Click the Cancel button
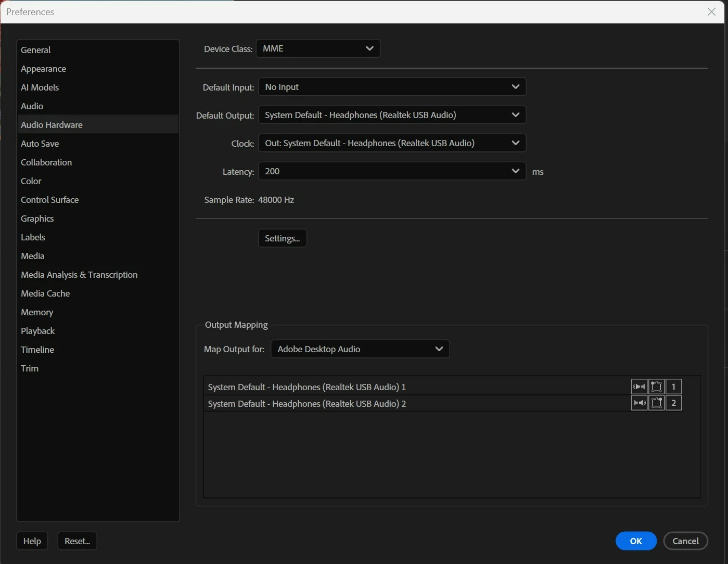The height and width of the screenshot is (564, 728). (x=685, y=541)
